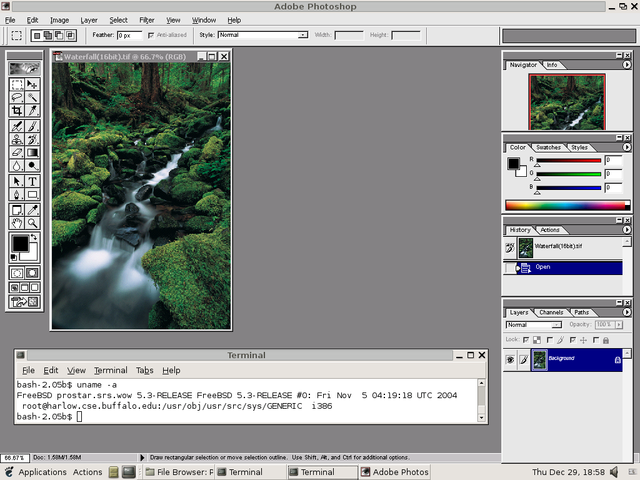Select the Gradient tool
The width and height of the screenshot is (640, 480).
click(x=32, y=153)
